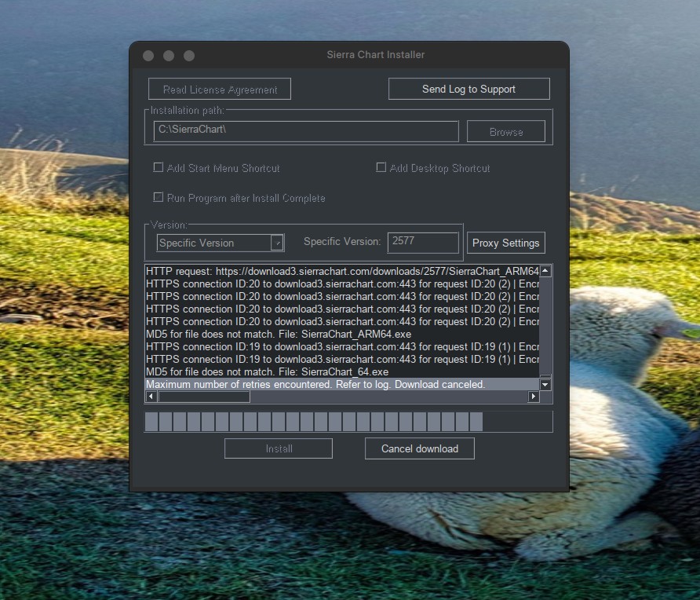Viewport: 700px width, 600px height.
Task: Click the log scroll up arrow
Action: coord(545,271)
